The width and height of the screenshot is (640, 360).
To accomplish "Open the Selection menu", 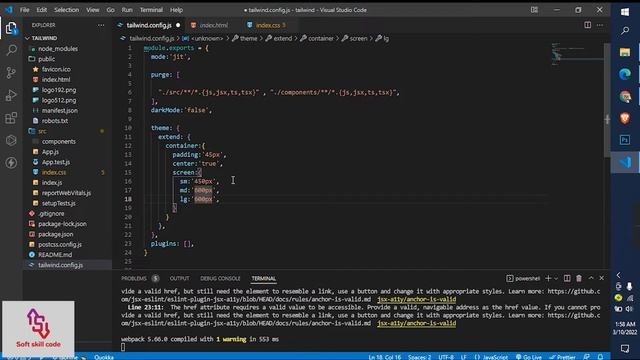I will pos(67,10).
